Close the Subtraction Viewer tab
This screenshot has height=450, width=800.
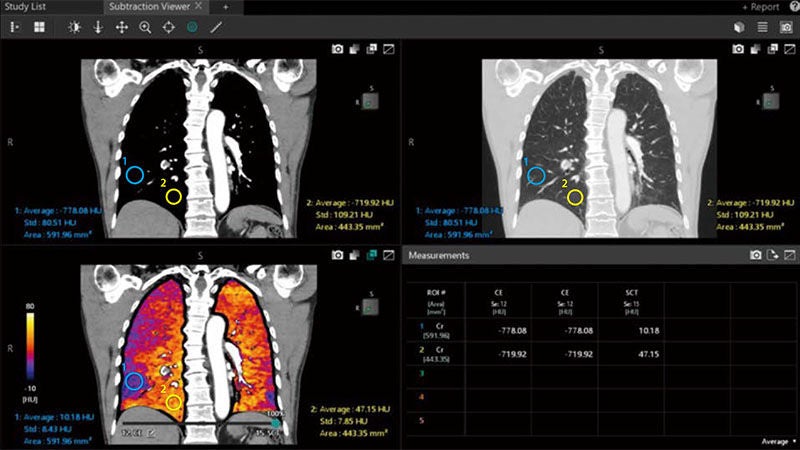(198, 6)
